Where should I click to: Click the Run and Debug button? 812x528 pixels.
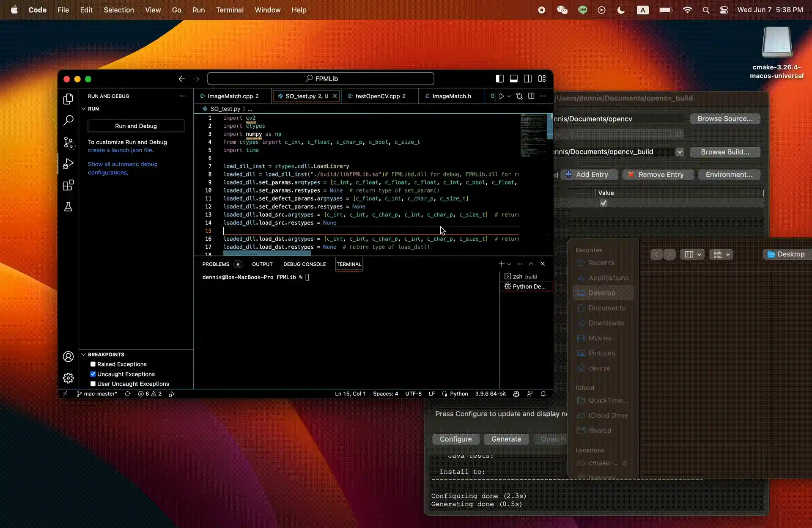coord(136,126)
